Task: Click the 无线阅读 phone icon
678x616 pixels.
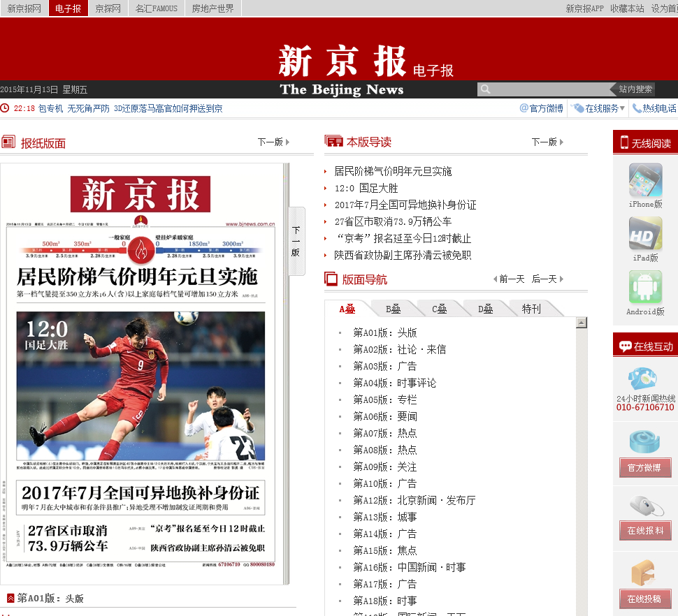Action: (624, 142)
